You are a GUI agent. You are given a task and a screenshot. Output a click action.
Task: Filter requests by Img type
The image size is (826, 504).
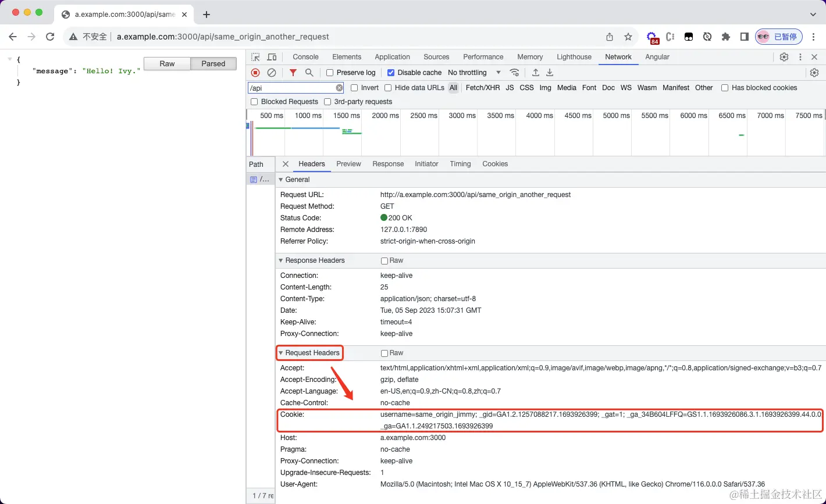[x=545, y=88]
